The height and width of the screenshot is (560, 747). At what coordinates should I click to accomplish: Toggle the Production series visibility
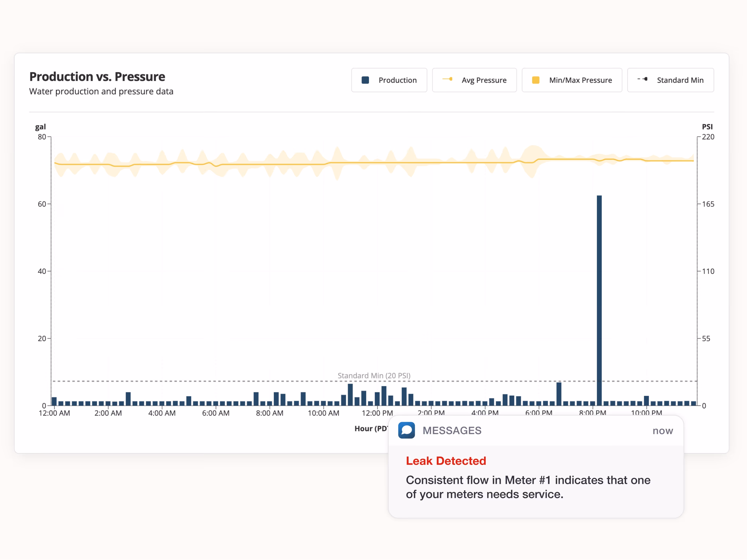coord(389,80)
